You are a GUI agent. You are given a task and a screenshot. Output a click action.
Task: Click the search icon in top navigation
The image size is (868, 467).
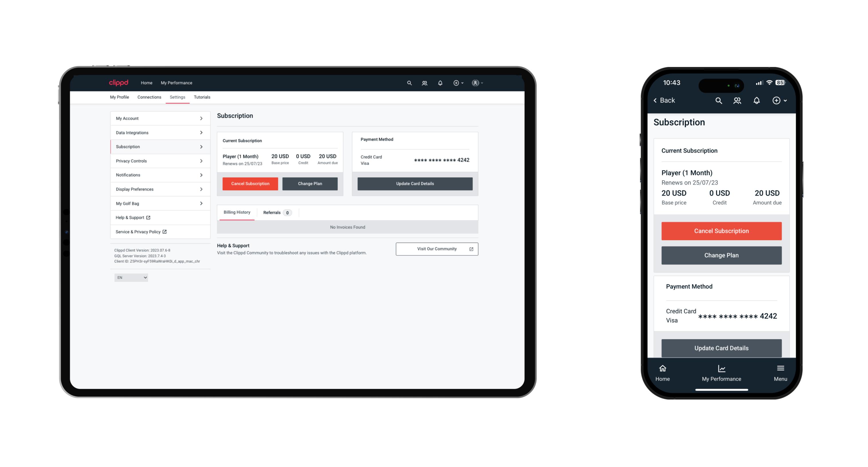[409, 83]
